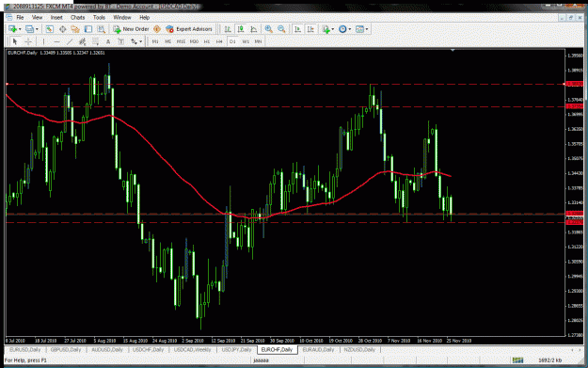The height and width of the screenshot is (368, 588).
Task: Open the Window menu
Action: (x=122, y=17)
